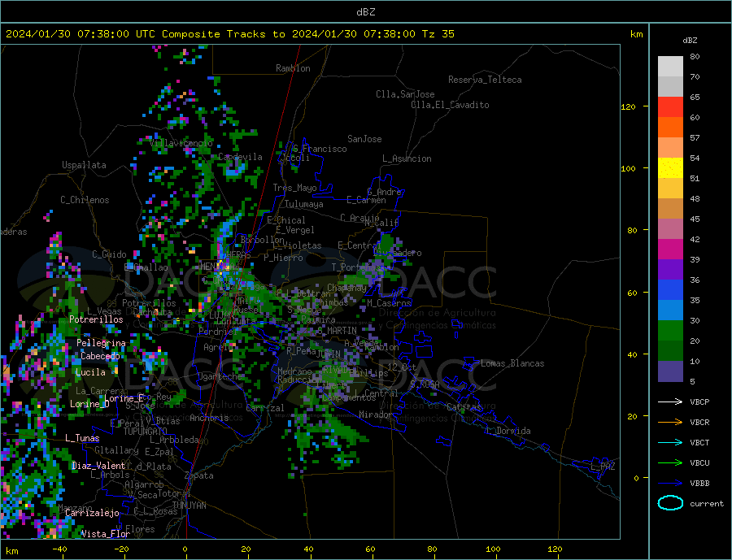Click the 'VBBB' legend label
This screenshot has height=560, width=732.
[699, 483]
